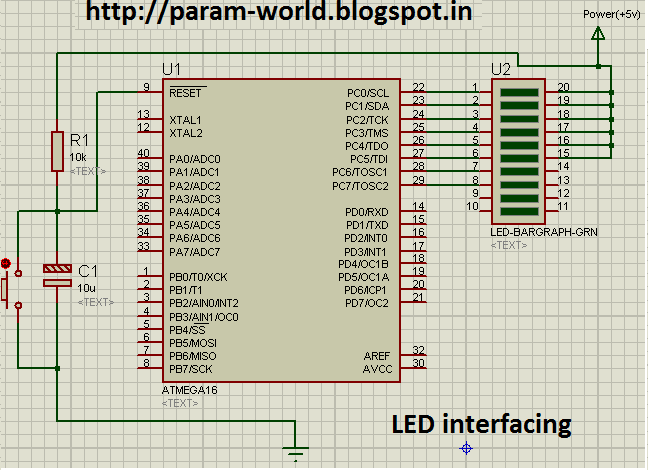Click the PC3/TMS pin label

tap(367, 134)
